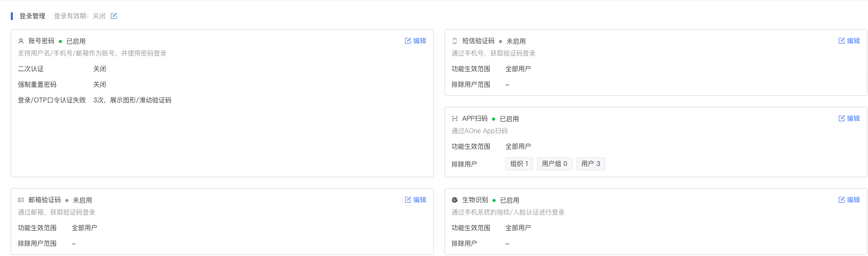
Task: Open 编辑 for APP扫码
Action: pyautogui.click(x=849, y=119)
